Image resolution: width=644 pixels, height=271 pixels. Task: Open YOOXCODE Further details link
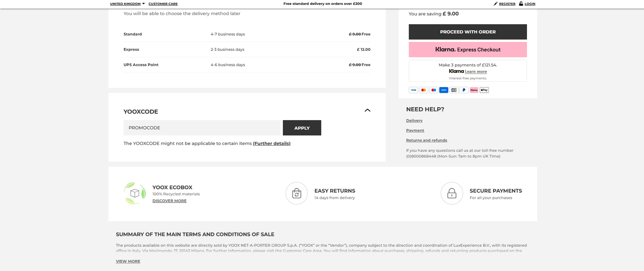tap(272, 143)
